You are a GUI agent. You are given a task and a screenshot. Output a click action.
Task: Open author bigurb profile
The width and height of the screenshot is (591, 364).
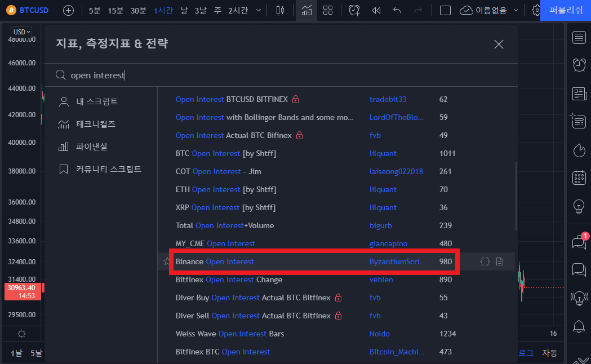coord(380,226)
